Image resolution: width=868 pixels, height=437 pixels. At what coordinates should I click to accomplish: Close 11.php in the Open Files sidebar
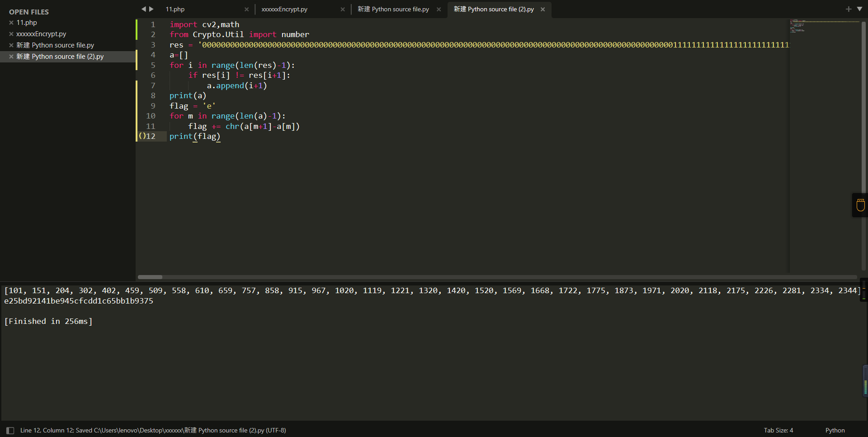pyautogui.click(x=11, y=23)
